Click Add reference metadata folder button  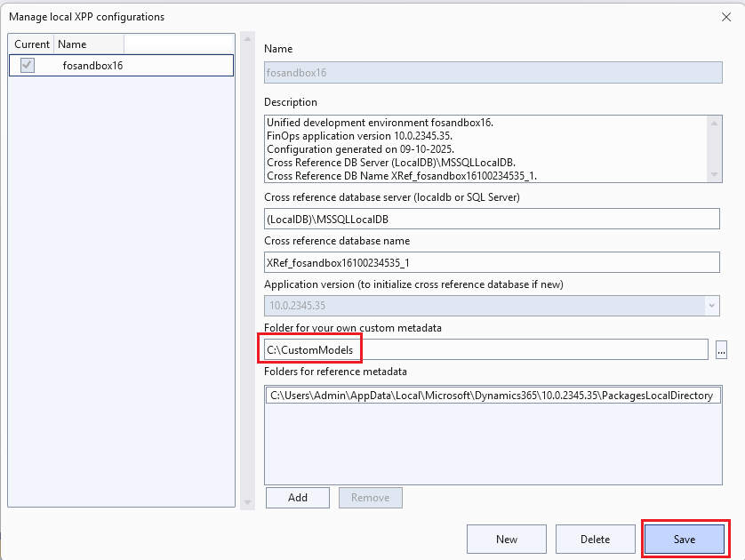click(297, 498)
